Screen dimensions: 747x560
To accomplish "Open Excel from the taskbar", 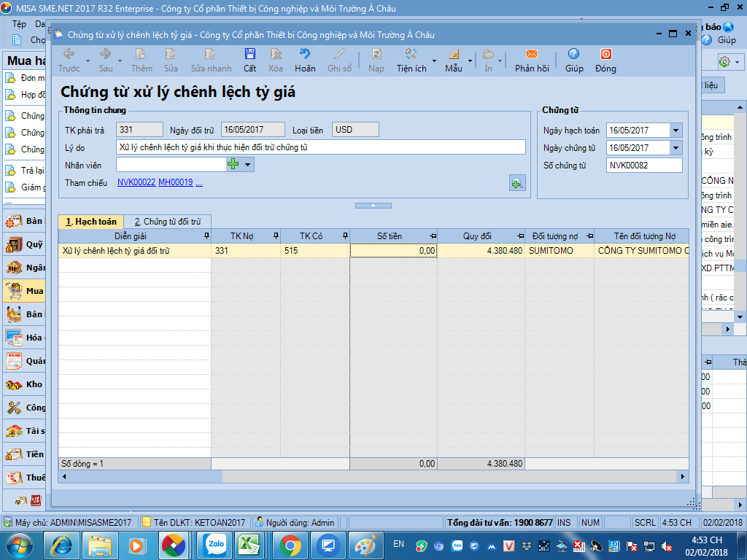I will coord(249,545).
